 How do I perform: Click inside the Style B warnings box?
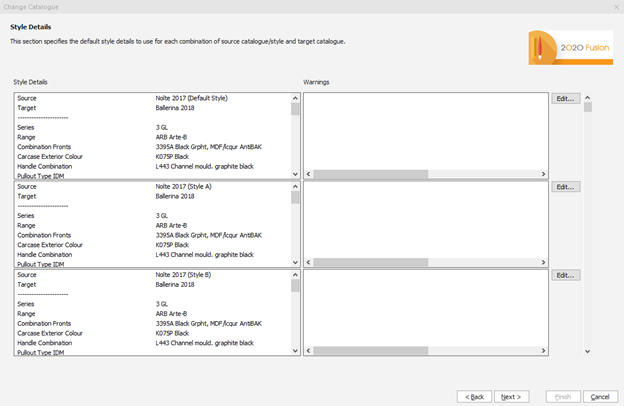[426, 308]
